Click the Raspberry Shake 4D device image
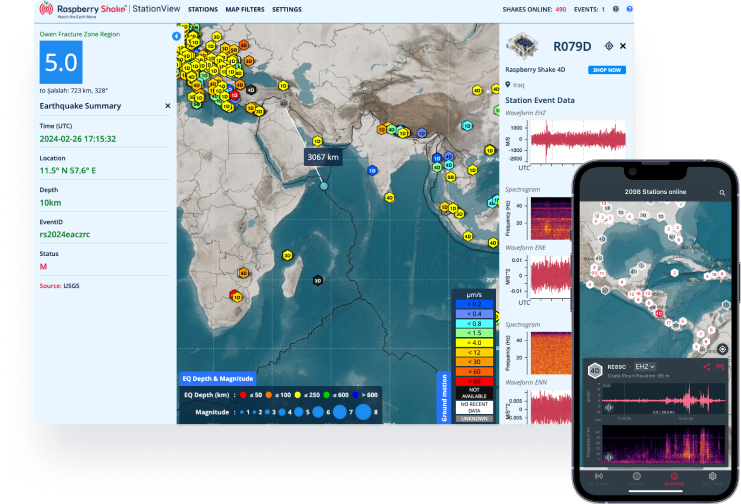The height and width of the screenshot is (504, 741). [x=522, y=46]
